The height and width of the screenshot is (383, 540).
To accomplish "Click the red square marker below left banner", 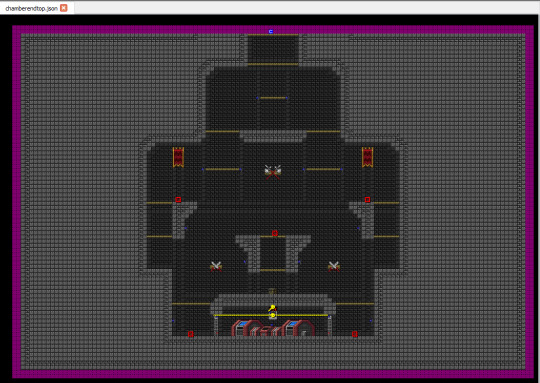I will [x=178, y=199].
